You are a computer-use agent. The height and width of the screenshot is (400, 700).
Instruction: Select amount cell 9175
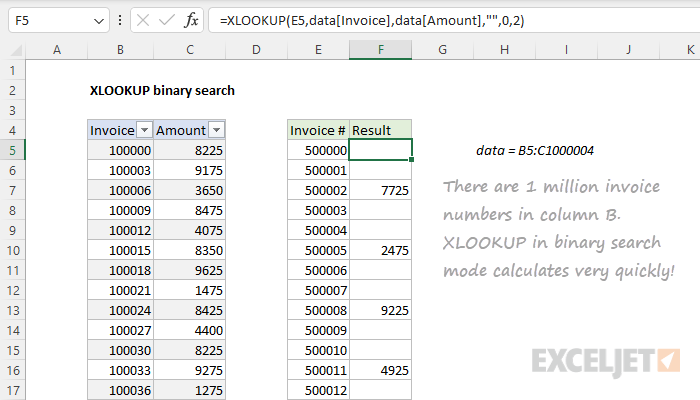190,171
